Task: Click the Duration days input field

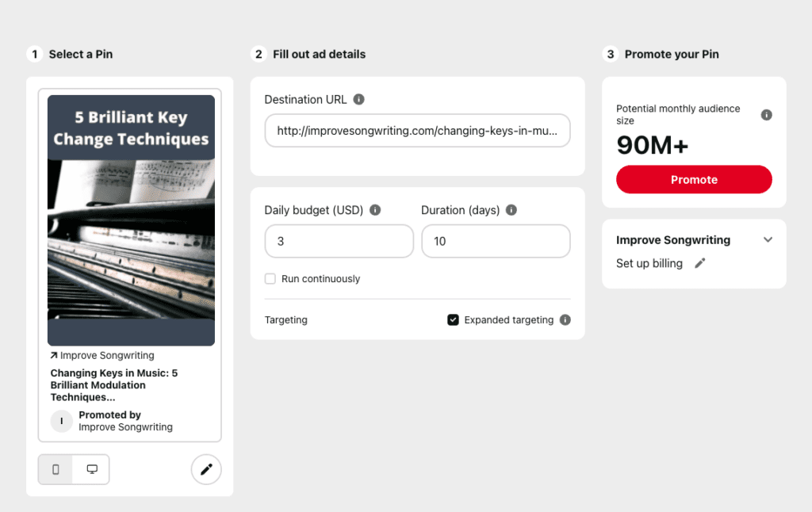Action: 495,241
